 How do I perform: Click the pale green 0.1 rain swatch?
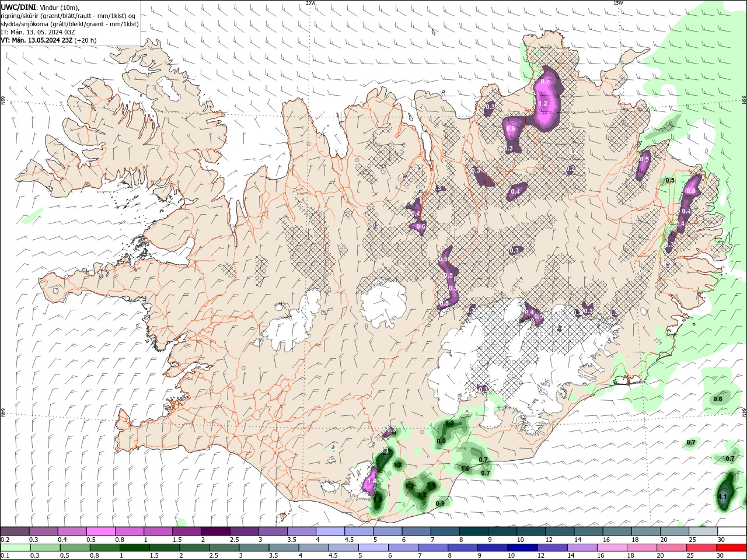point(15,548)
